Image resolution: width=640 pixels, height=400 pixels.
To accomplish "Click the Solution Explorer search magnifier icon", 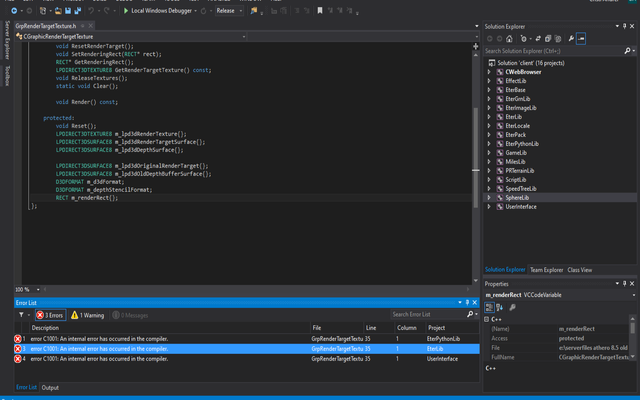I will click(x=627, y=51).
